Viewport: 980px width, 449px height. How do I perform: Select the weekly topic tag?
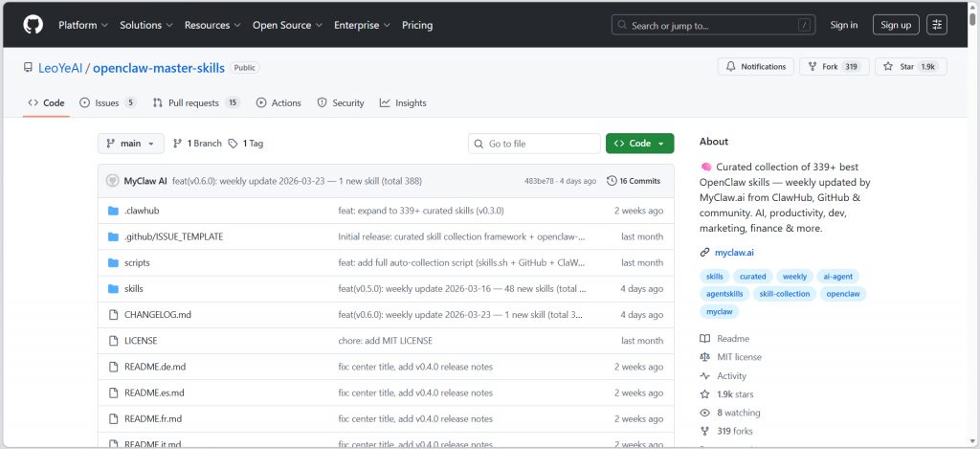(x=795, y=277)
